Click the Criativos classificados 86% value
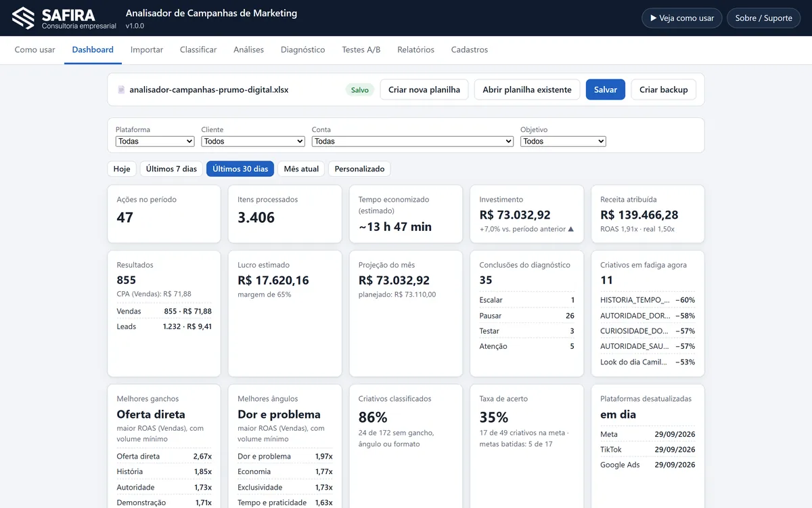The image size is (812, 508). point(373,417)
